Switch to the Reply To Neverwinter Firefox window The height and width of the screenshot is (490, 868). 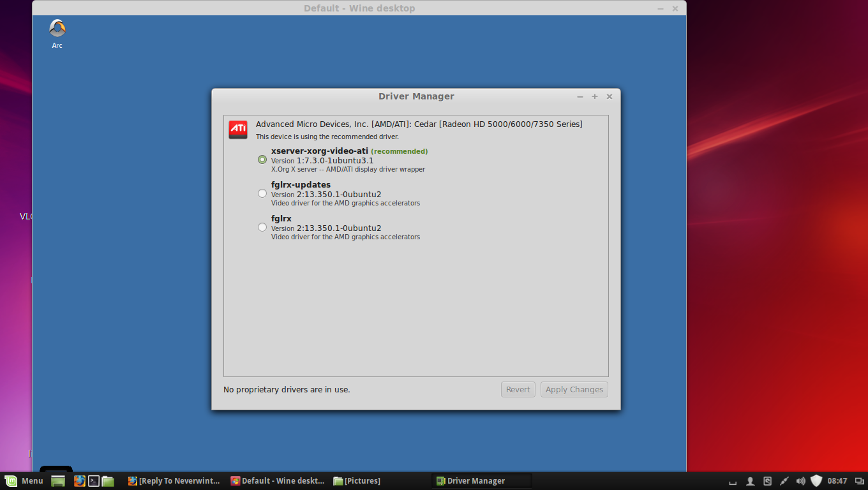174,481
